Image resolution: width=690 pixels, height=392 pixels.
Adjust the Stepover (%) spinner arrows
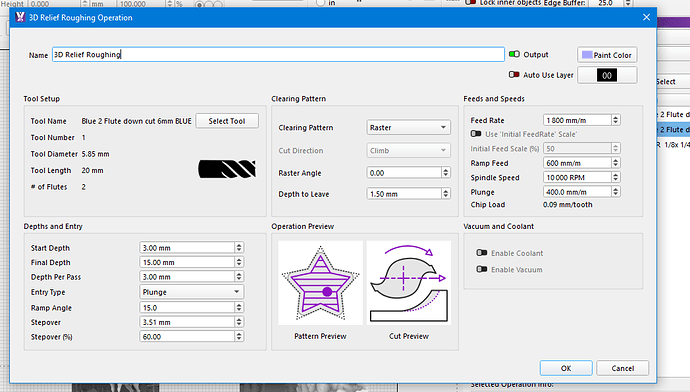[239, 337]
